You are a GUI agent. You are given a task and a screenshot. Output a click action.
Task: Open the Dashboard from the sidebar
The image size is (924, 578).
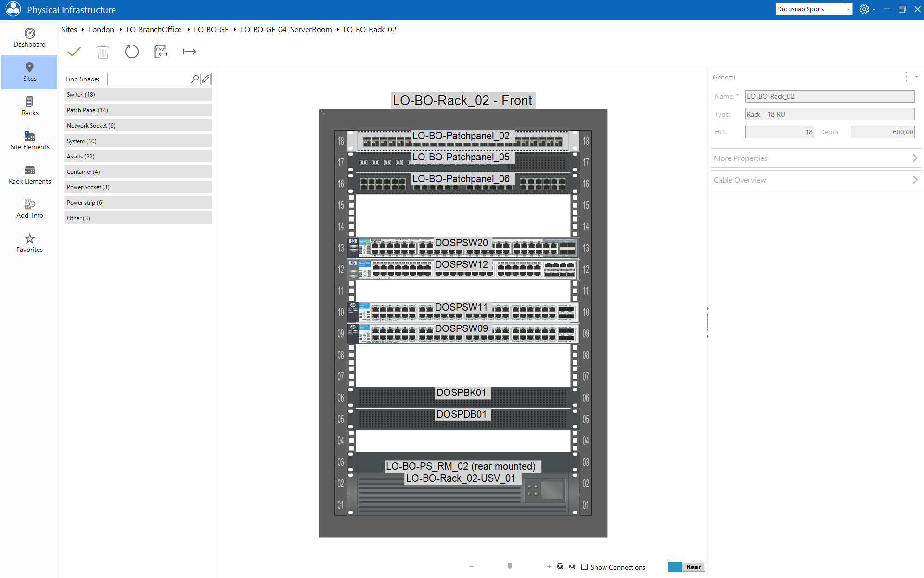coord(29,38)
